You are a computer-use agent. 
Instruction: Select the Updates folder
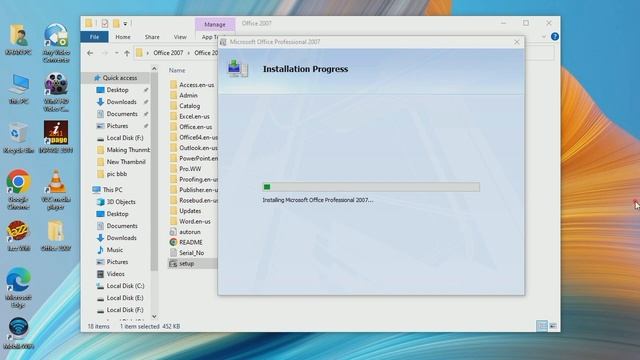tap(185, 211)
